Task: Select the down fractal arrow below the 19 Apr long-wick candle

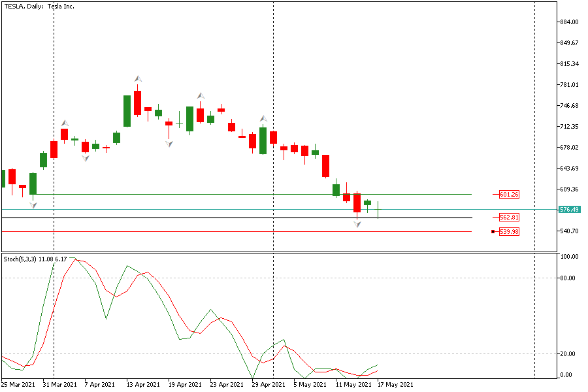Action: click(x=169, y=144)
